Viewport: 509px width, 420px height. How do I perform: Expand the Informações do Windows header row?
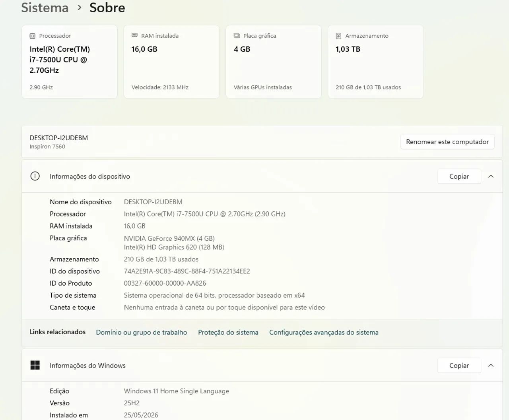tap(262, 366)
